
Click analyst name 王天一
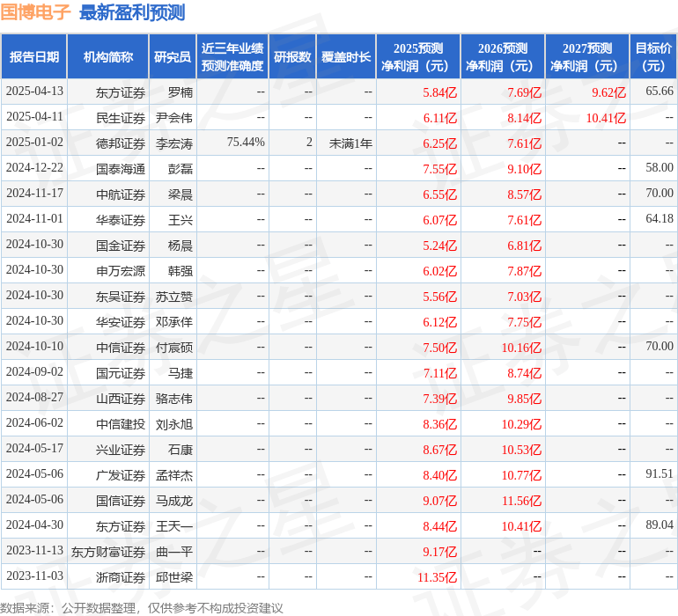(174, 526)
